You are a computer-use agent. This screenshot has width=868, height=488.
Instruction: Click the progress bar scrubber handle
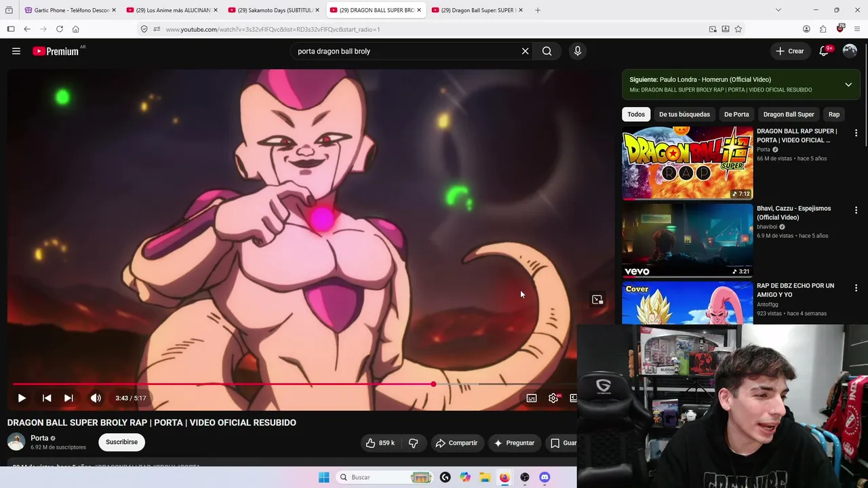433,384
